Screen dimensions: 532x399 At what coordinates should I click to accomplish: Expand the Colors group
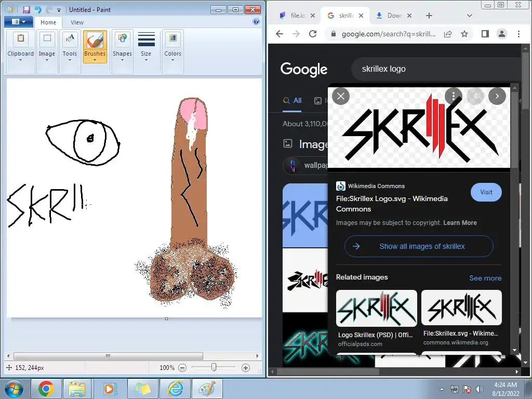click(x=172, y=51)
